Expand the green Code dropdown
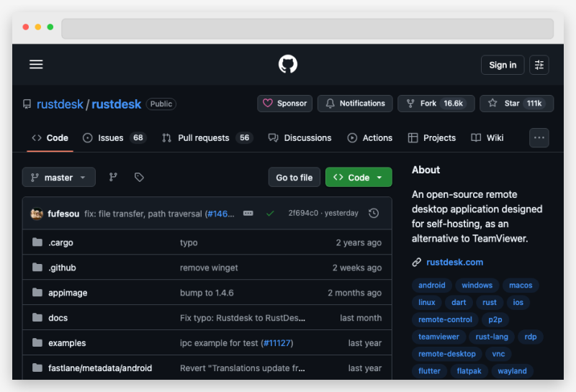 (x=359, y=177)
